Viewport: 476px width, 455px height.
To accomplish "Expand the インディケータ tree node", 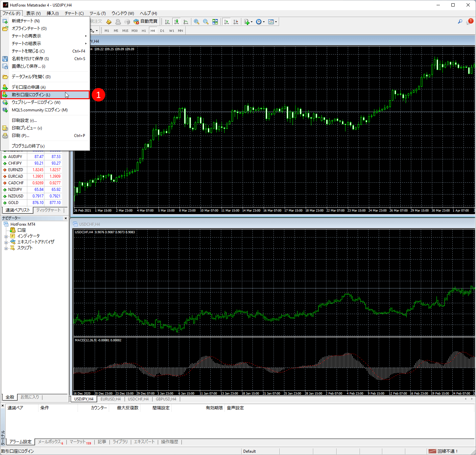I will (6, 237).
